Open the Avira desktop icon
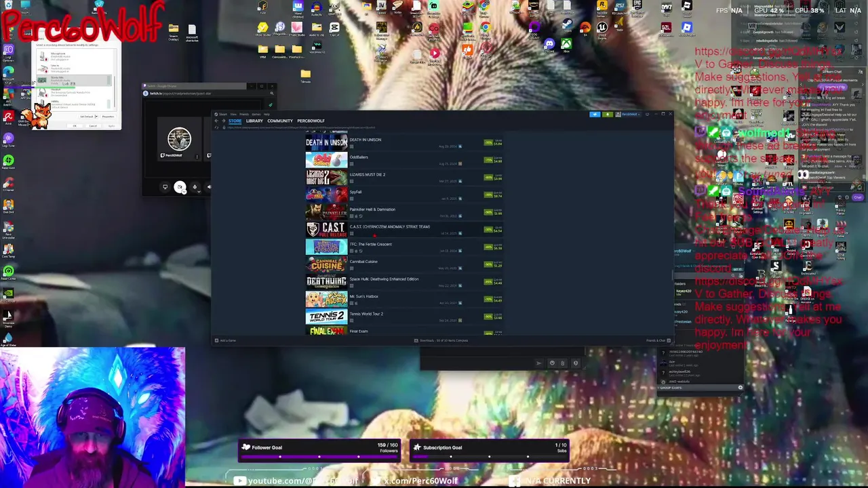The width and height of the screenshot is (868, 488). [x=9, y=117]
